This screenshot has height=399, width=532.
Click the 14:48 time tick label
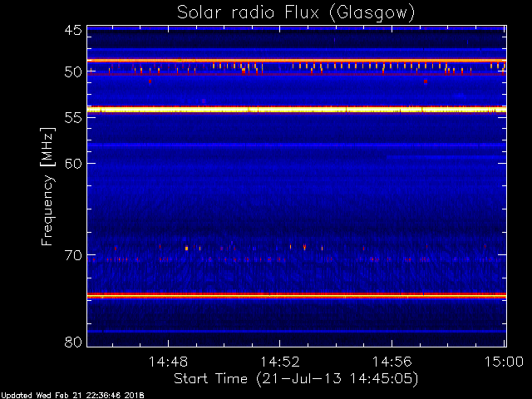[x=168, y=362]
